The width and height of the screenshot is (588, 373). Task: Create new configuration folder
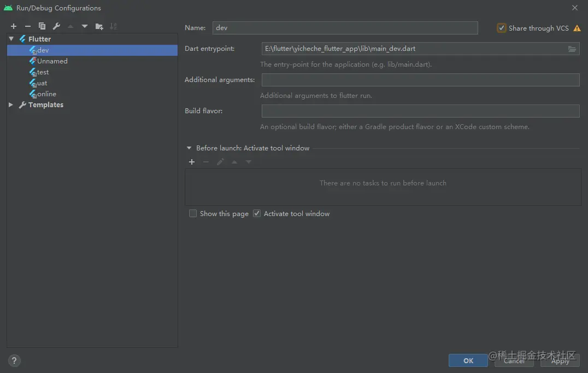pos(99,26)
